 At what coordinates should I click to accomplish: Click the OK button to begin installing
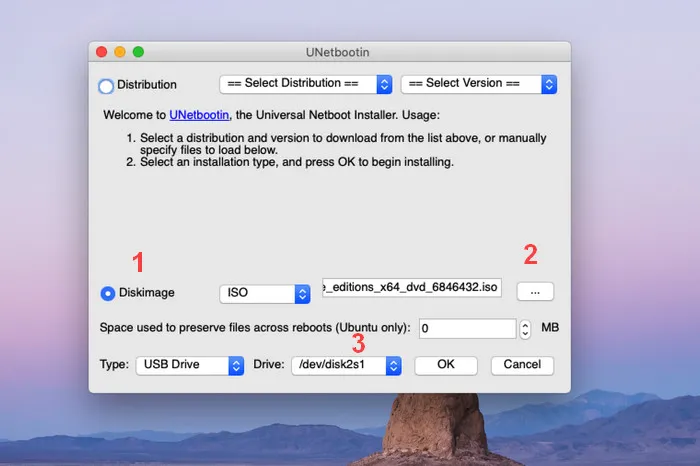coord(446,365)
